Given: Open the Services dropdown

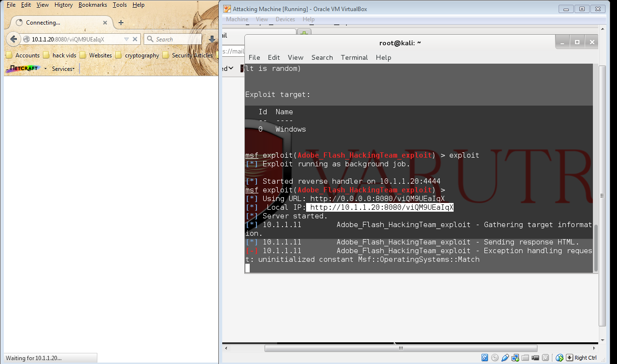Looking at the screenshot, I should click(63, 68).
